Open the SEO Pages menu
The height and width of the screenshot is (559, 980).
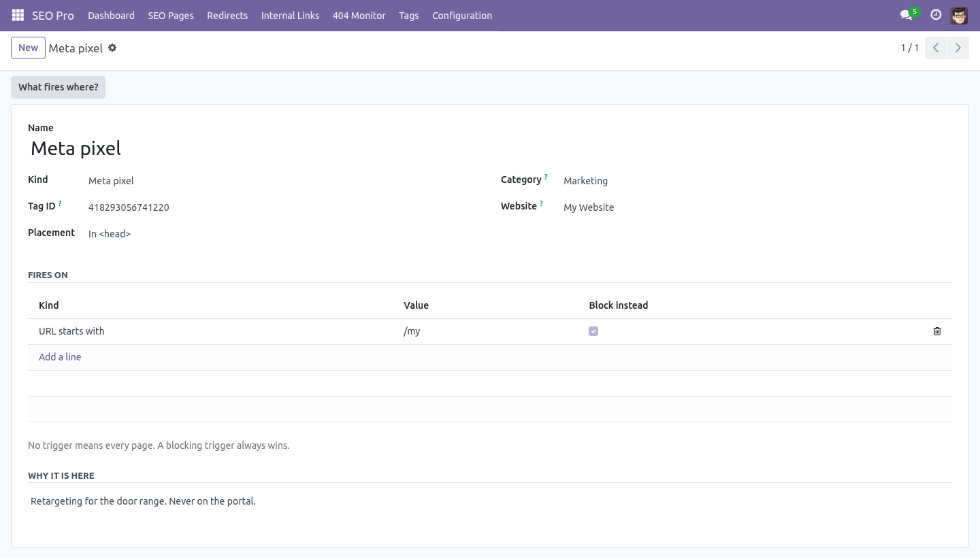171,15
